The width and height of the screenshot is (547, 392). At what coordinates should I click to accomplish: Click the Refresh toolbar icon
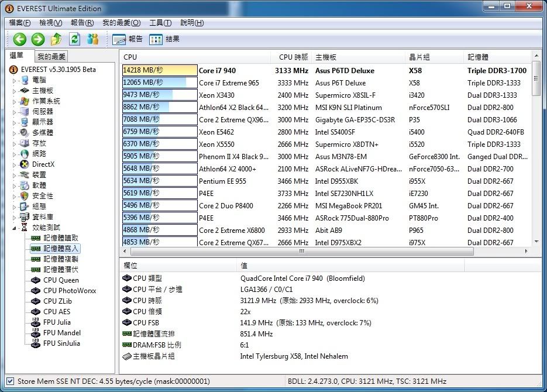coord(75,39)
